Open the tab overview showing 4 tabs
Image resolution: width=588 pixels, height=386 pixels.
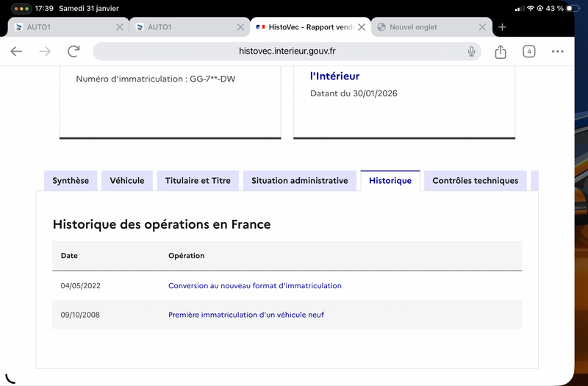(x=528, y=51)
